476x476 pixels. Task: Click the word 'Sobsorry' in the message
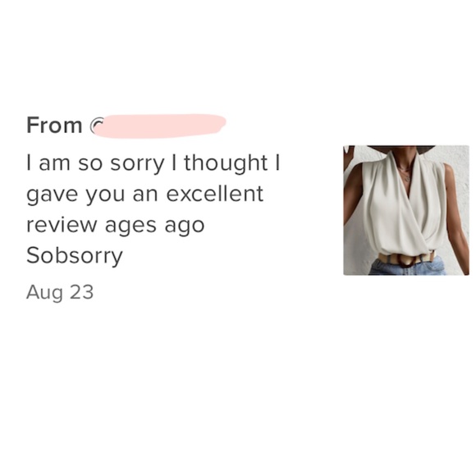click(x=75, y=256)
